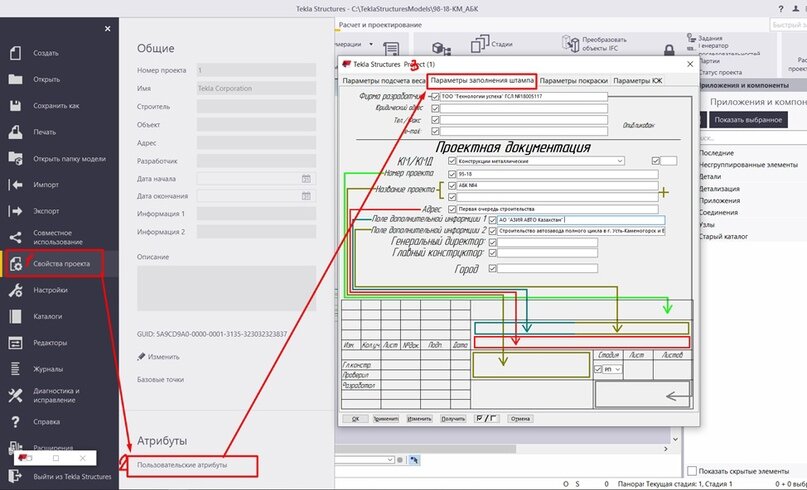Screen dimensions: 807x490
Task: Select Последние in components catalog
Action: 716,153
